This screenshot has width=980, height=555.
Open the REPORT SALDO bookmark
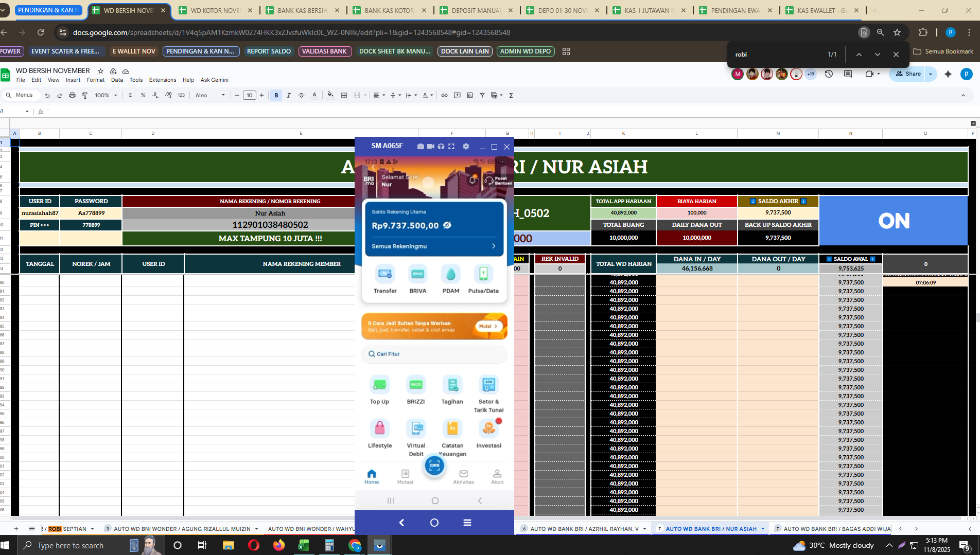click(x=269, y=51)
